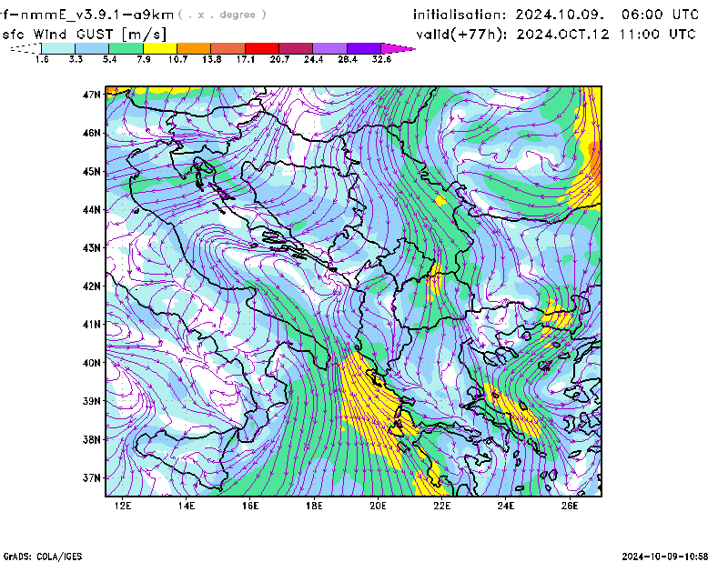728x562 pixels.
Task: Click the light blue legend color box
Action: [x=92, y=48]
